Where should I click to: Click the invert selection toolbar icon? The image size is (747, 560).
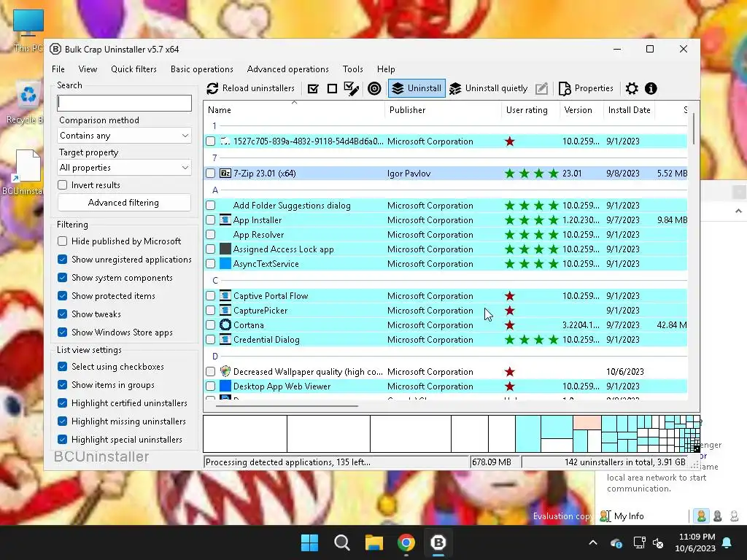tap(352, 88)
